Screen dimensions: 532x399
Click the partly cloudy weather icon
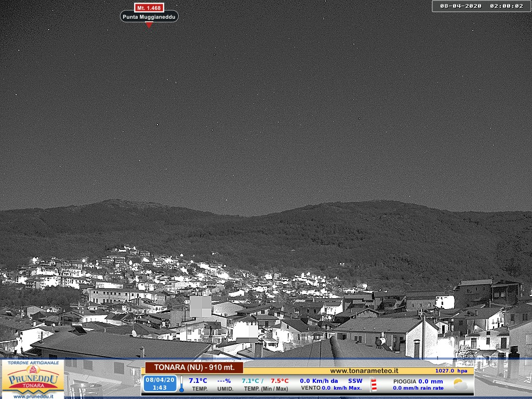(x=460, y=384)
